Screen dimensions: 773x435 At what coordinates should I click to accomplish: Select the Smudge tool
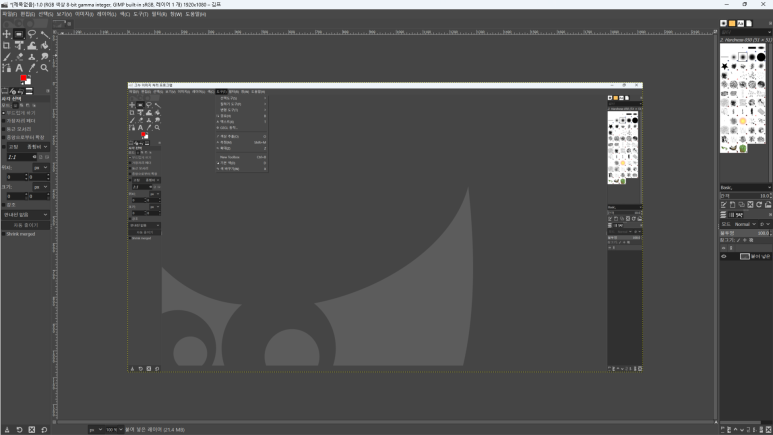coord(44,57)
